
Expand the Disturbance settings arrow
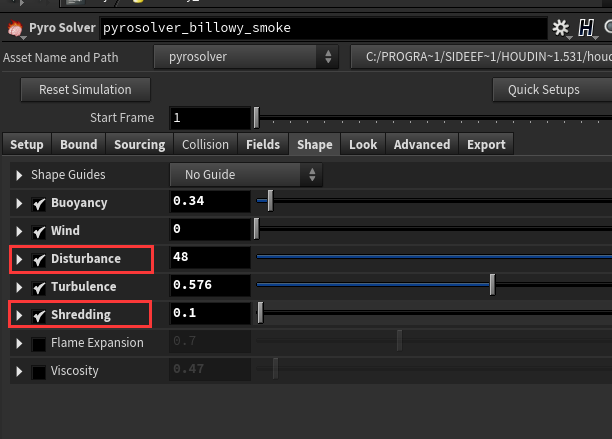point(19,260)
